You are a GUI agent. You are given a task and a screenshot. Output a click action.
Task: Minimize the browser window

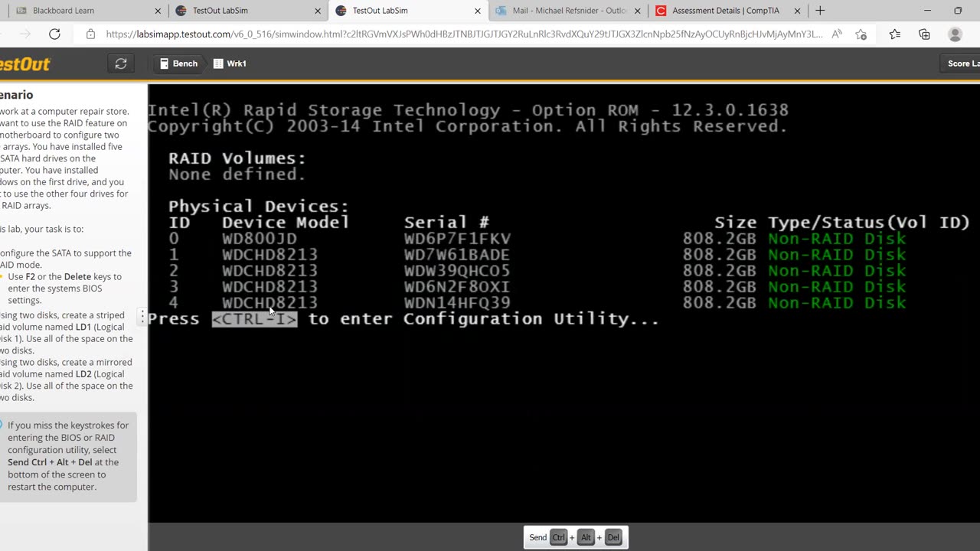pos(927,11)
